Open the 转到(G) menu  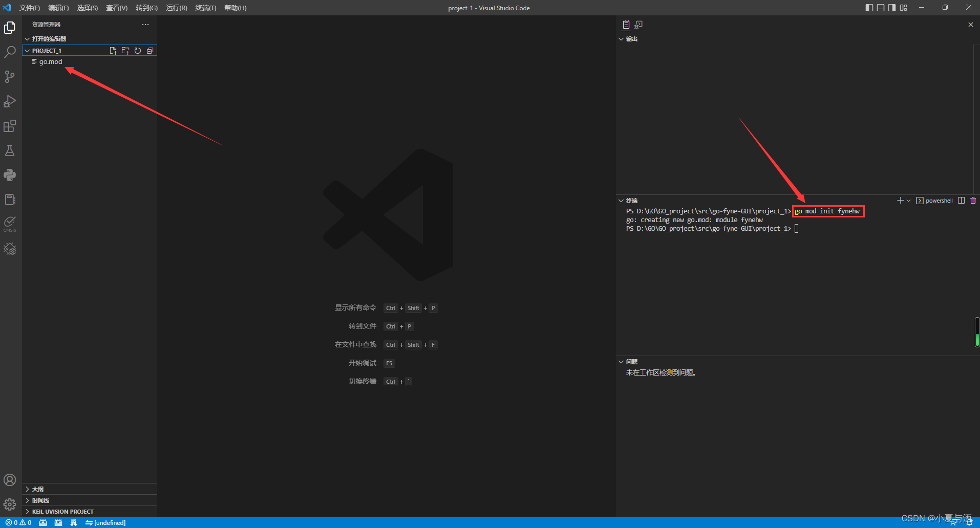[146, 8]
